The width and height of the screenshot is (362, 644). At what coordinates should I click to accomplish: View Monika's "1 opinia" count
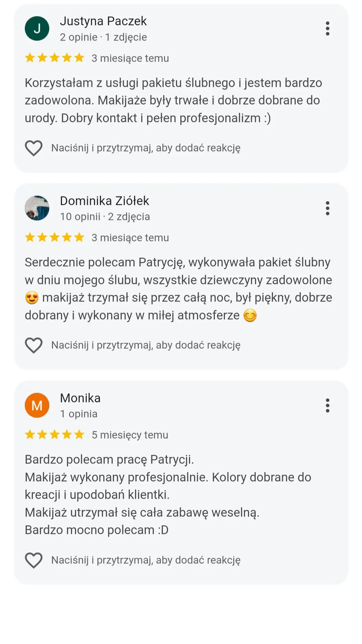point(79,414)
